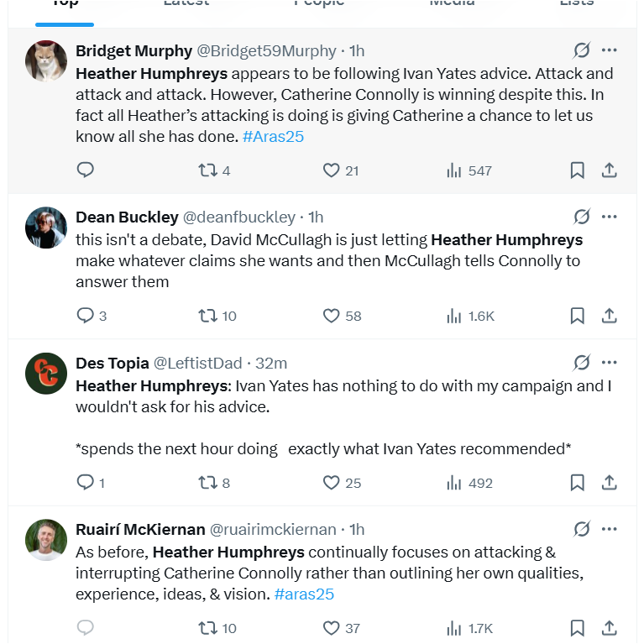Retweet Dean Buckley's post
The height and width of the screenshot is (644, 644).
(x=207, y=316)
